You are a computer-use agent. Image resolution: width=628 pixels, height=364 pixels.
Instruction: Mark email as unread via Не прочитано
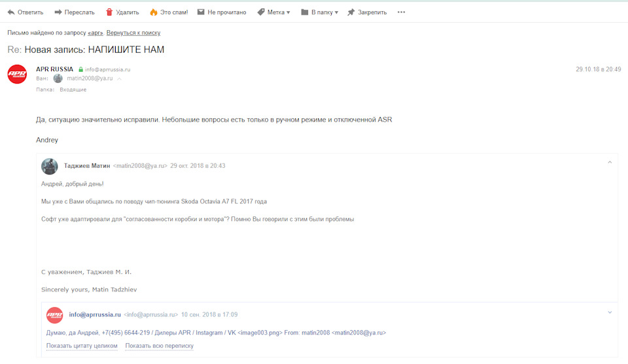click(x=222, y=12)
